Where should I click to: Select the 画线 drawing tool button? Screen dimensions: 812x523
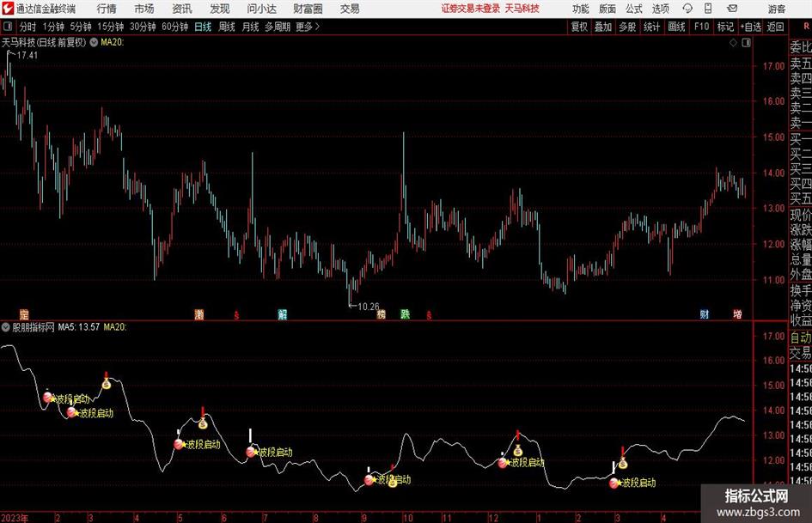677,27
